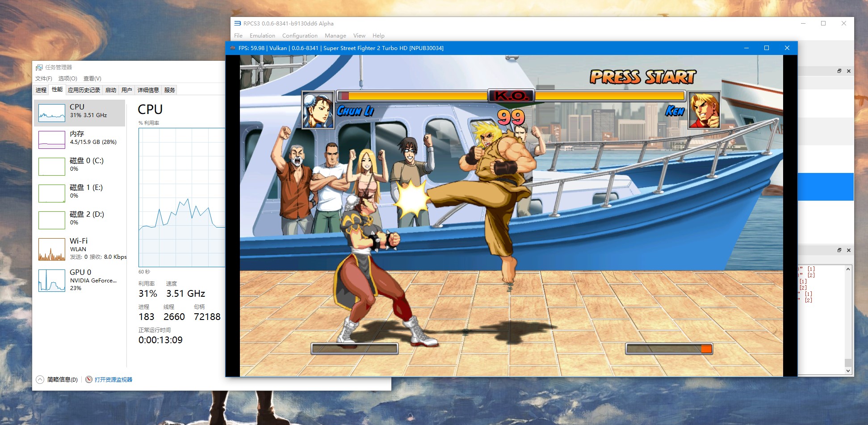Image resolution: width=868 pixels, height=425 pixels.
Task: Click the process count 183
Action: click(147, 317)
